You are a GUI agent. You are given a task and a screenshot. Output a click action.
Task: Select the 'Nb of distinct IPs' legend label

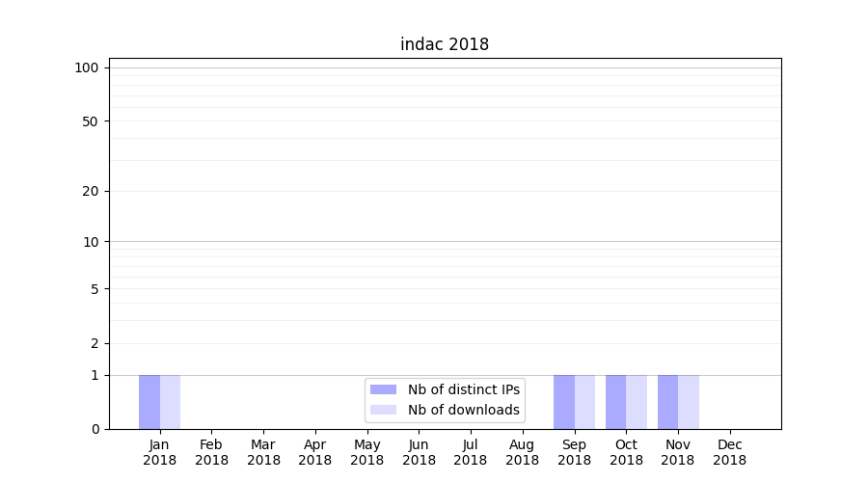point(463,389)
